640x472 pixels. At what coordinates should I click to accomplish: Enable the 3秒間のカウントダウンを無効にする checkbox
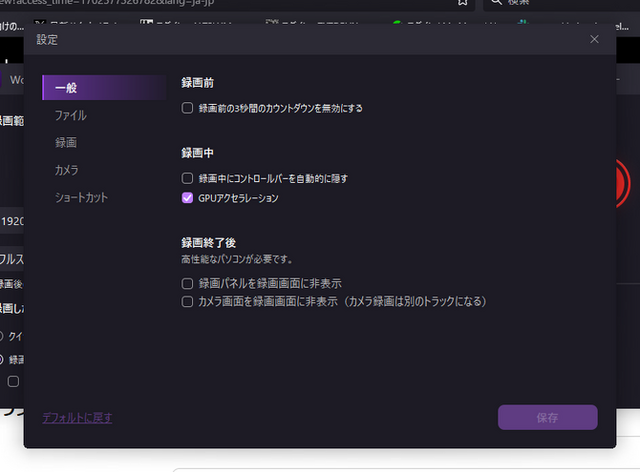[x=187, y=108]
